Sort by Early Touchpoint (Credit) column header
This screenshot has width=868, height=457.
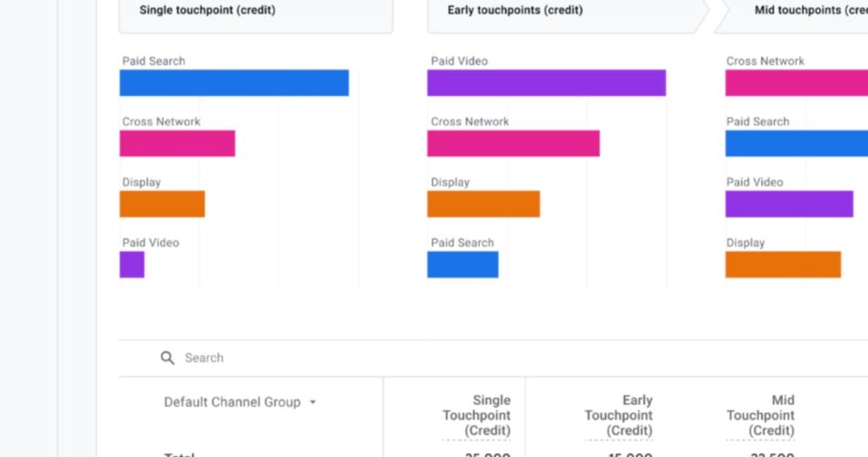click(x=619, y=415)
